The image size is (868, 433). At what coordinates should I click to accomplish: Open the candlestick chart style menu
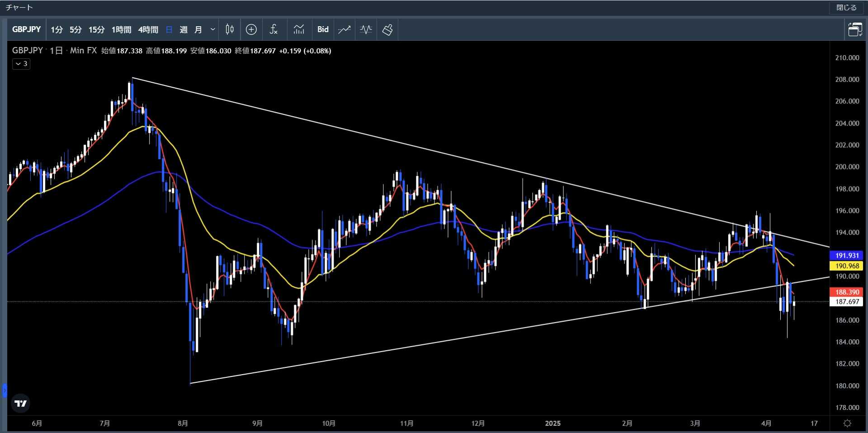[x=230, y=29]
